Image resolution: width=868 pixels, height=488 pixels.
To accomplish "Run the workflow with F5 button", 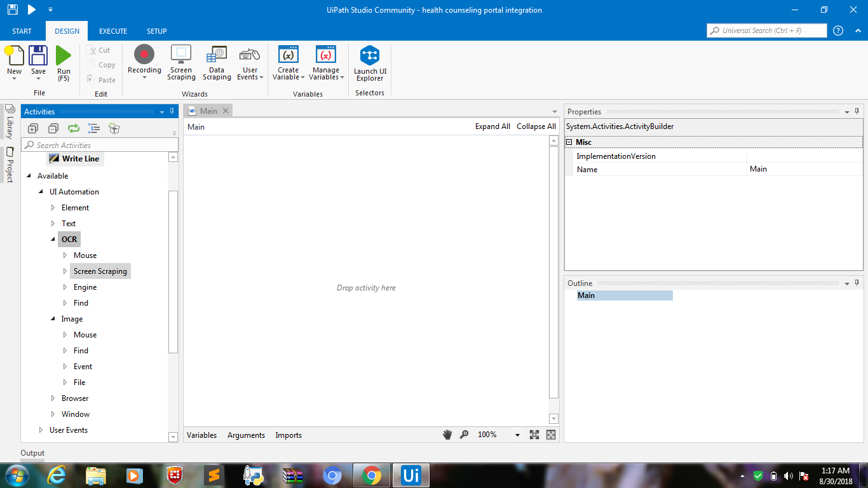I will point(64,62).
